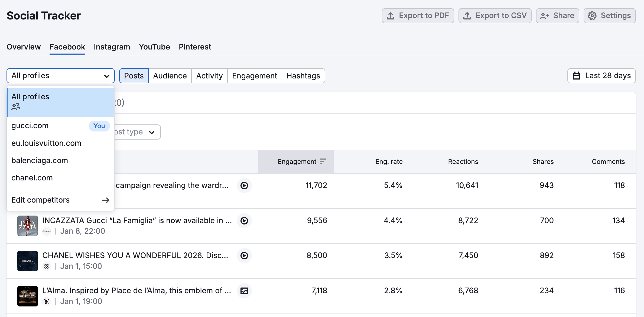Click the CHANEL post thumbnail image
This screenshot has height=317, width=644.
(27, 261)
